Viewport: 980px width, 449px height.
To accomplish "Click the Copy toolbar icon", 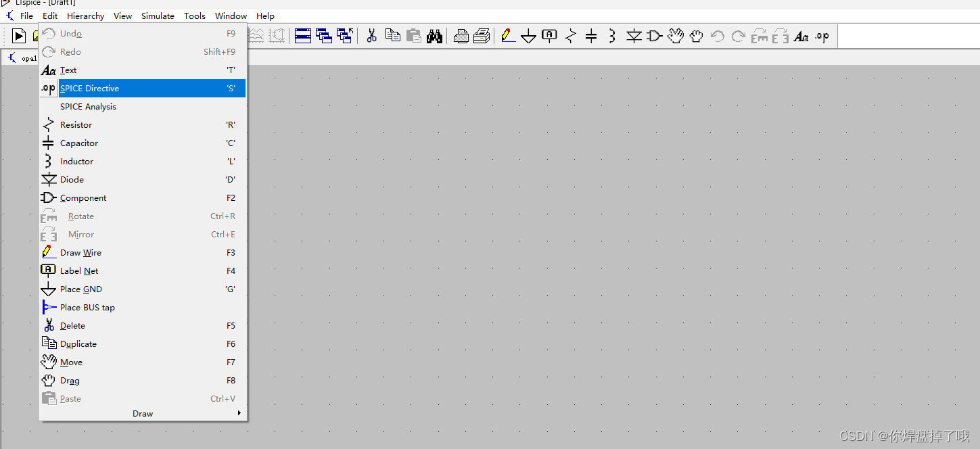I will pos(392,36).
